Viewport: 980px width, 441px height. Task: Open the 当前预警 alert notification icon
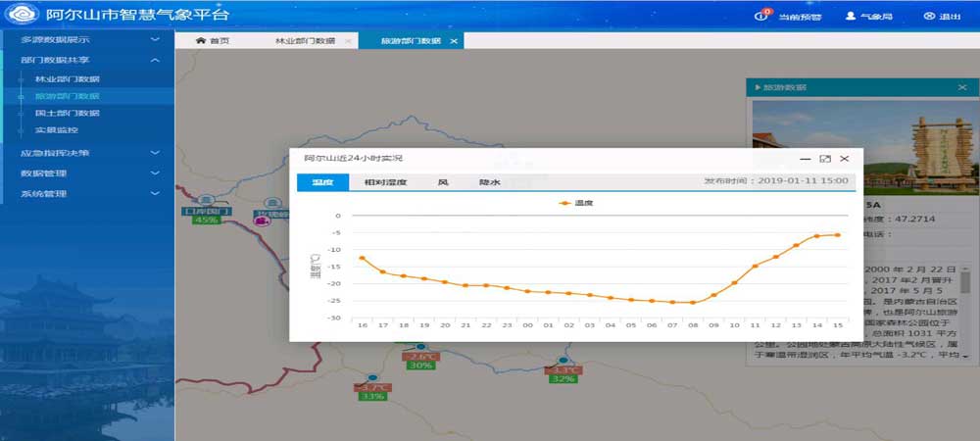[762, 16]
